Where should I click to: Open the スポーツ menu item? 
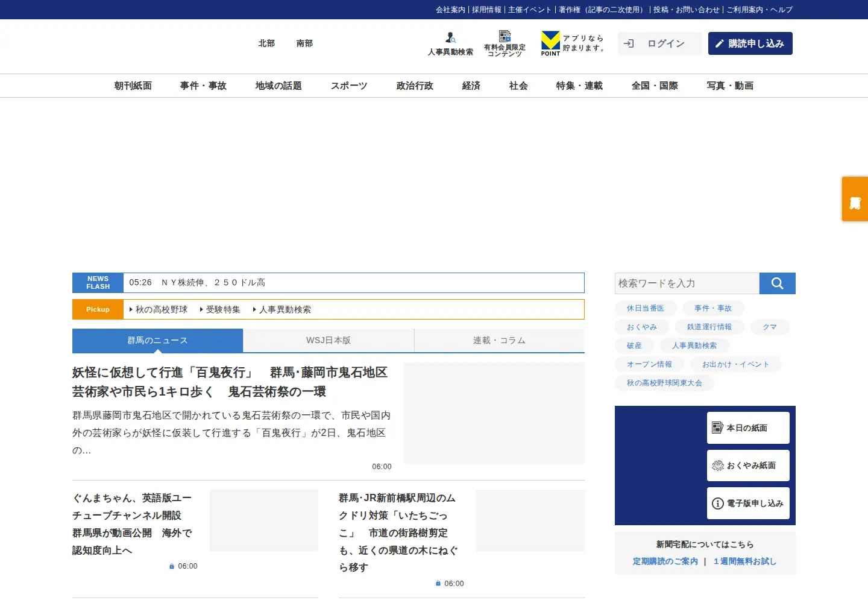pyautogui.click(x=349, y=86)
